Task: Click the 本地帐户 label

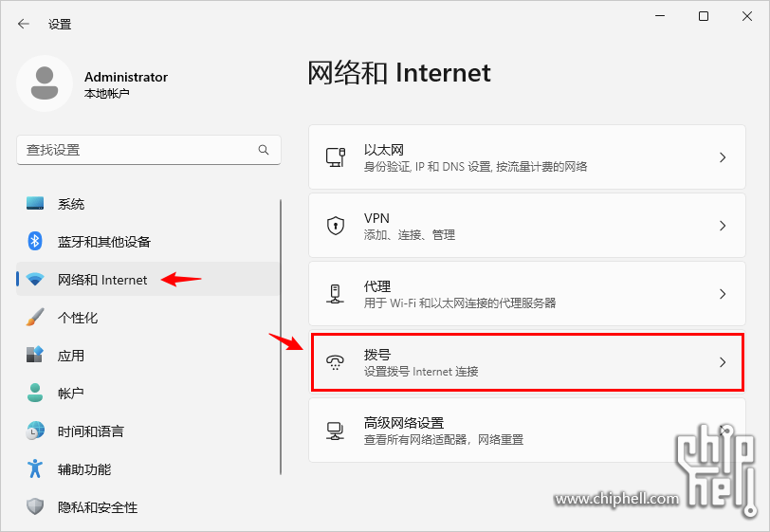Action: (x=106, y=93)
